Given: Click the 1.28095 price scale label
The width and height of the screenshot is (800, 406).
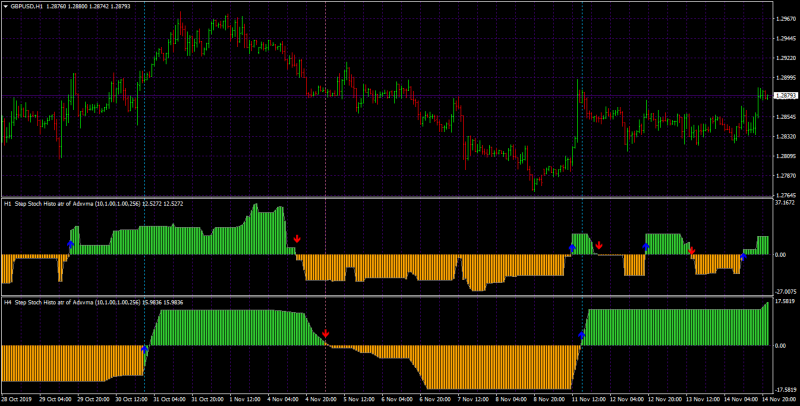Looking at the screenshot, I should [786, 156].
